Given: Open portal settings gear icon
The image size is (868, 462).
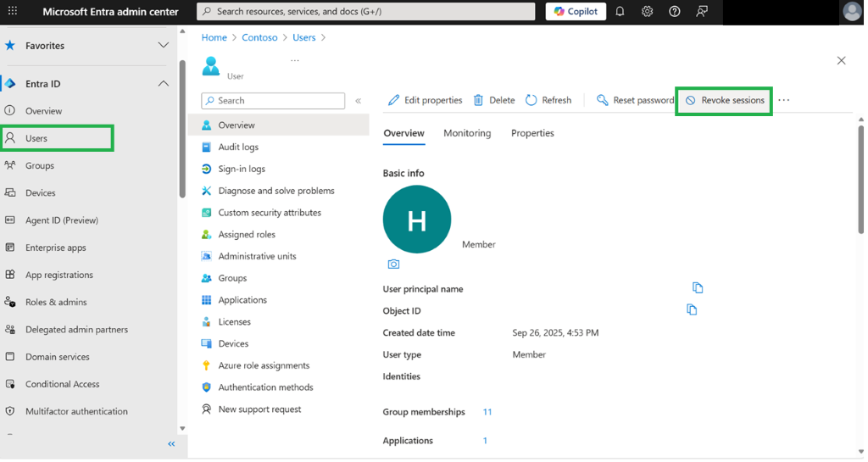Looking at the screenshot, I should (647, 11).
